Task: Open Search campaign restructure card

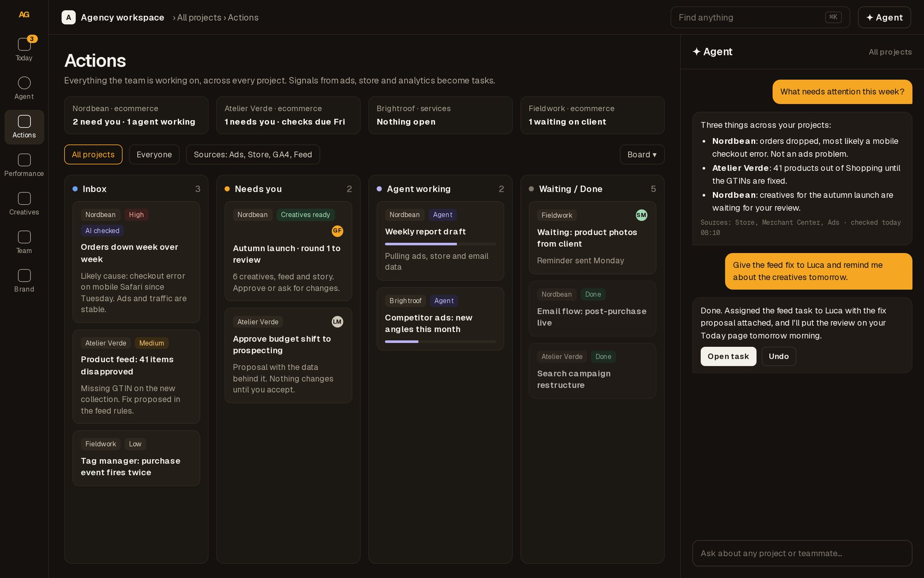Action: 592,371
